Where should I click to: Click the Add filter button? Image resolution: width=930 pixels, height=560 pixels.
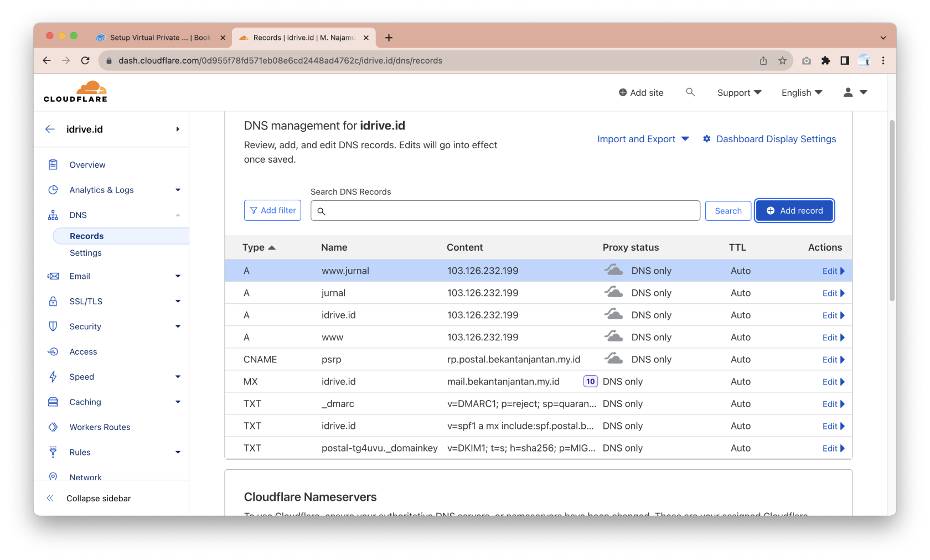pyautogui.click(x=272, y=210)
